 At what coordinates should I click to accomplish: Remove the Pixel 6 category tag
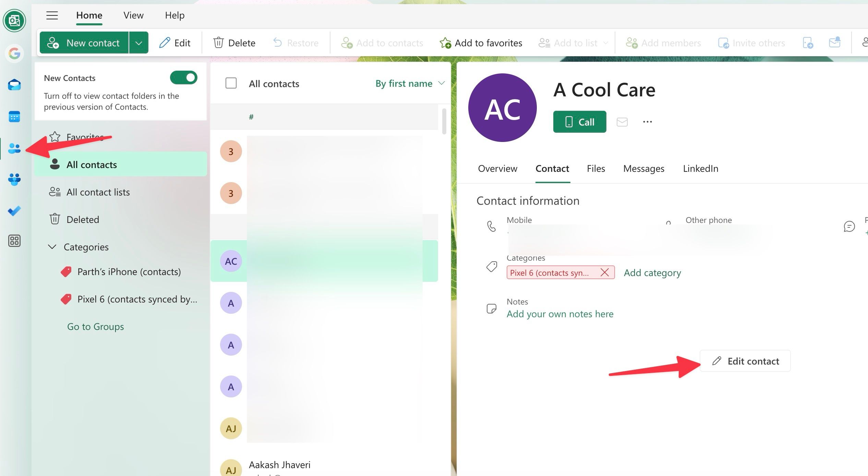(605, 272)
